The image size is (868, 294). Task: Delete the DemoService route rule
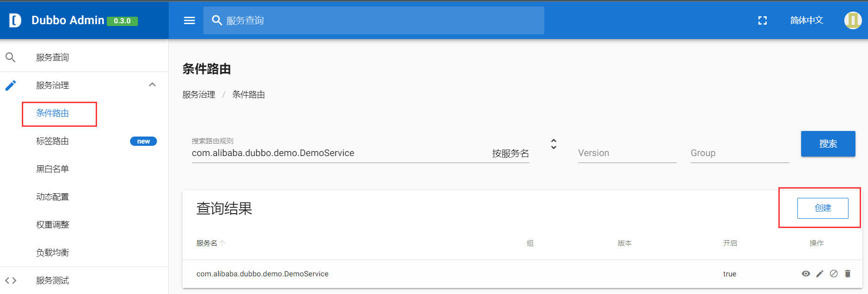[848, 274]
